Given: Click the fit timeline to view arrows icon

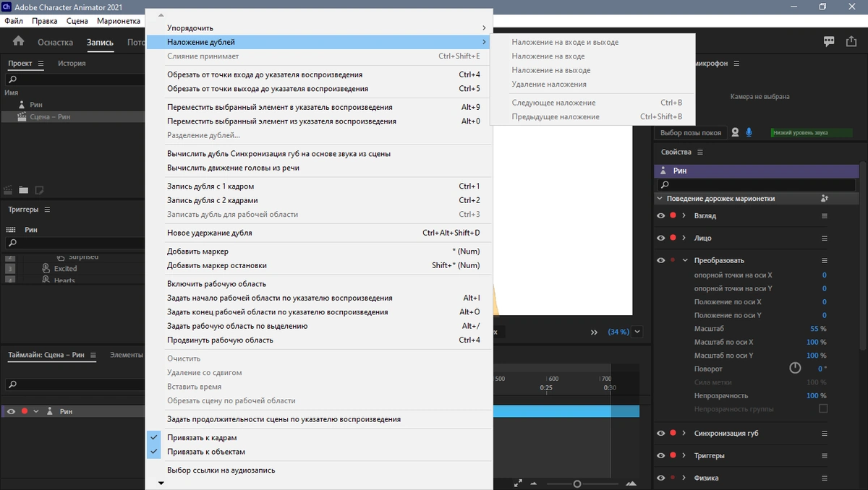Looking at the screenshot, I should 518,483.
